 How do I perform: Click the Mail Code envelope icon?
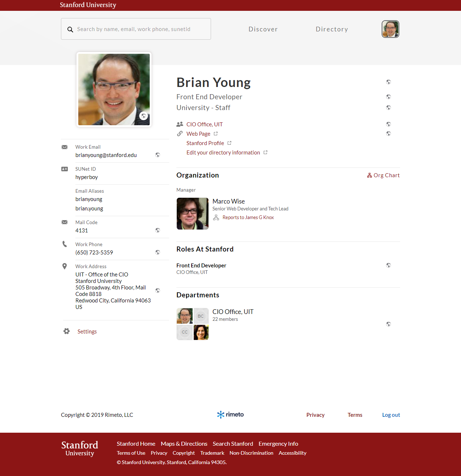(x=65, y=222)
